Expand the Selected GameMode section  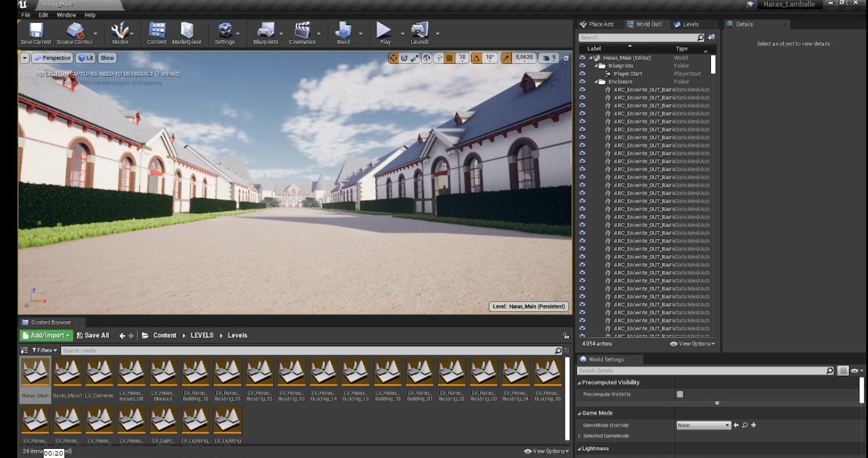[579, 436]
